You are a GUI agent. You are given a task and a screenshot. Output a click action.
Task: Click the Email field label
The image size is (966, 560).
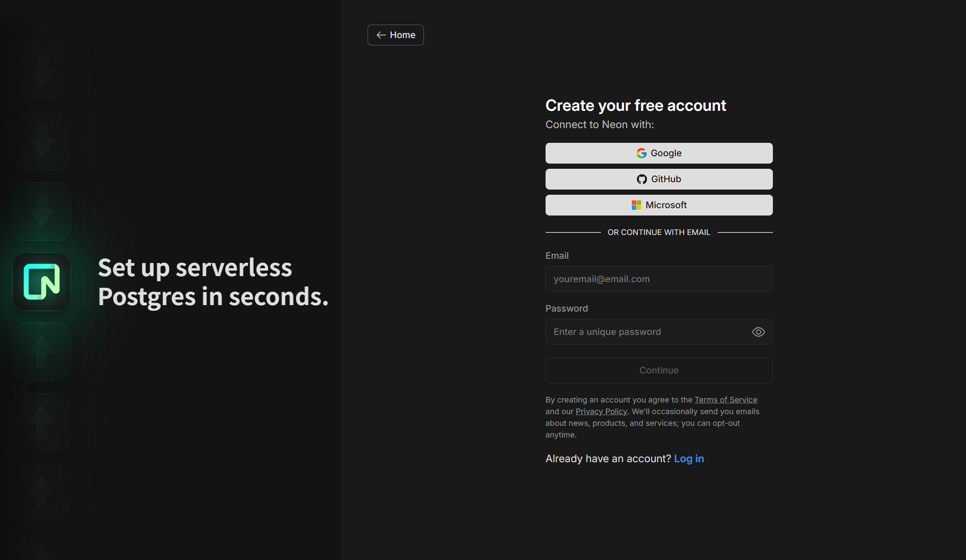(557, 256)
